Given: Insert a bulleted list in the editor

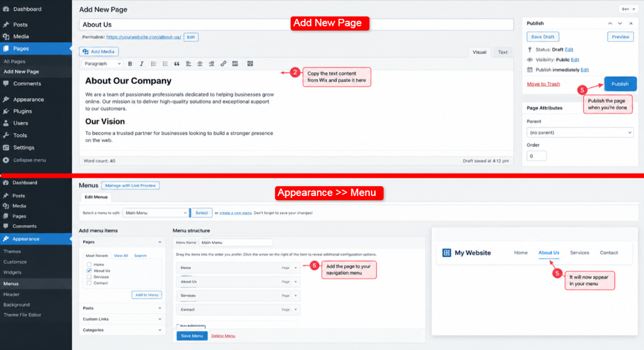Looking at the screenshot, I should pyautogui.click(x=153, y=63).
